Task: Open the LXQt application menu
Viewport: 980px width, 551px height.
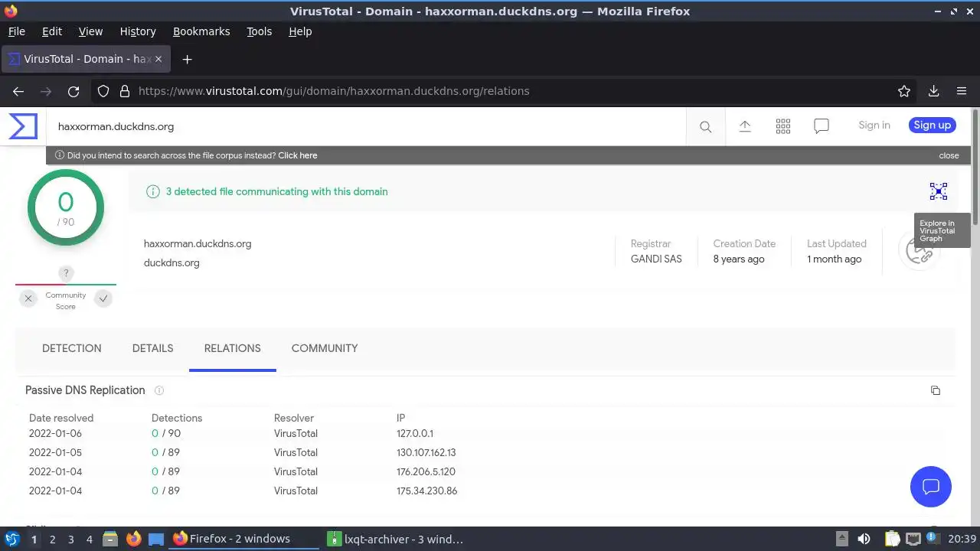Action: (12, 539)
